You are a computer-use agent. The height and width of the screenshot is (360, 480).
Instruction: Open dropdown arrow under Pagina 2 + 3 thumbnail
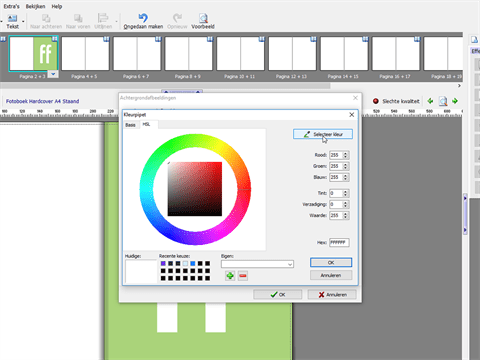(x=53, y=74)
